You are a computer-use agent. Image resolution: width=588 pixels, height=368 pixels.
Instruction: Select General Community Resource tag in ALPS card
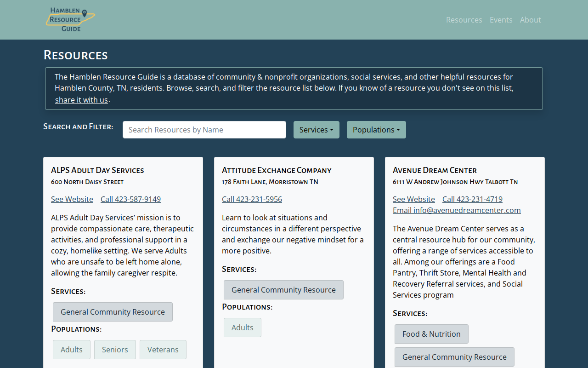point(113,312)
